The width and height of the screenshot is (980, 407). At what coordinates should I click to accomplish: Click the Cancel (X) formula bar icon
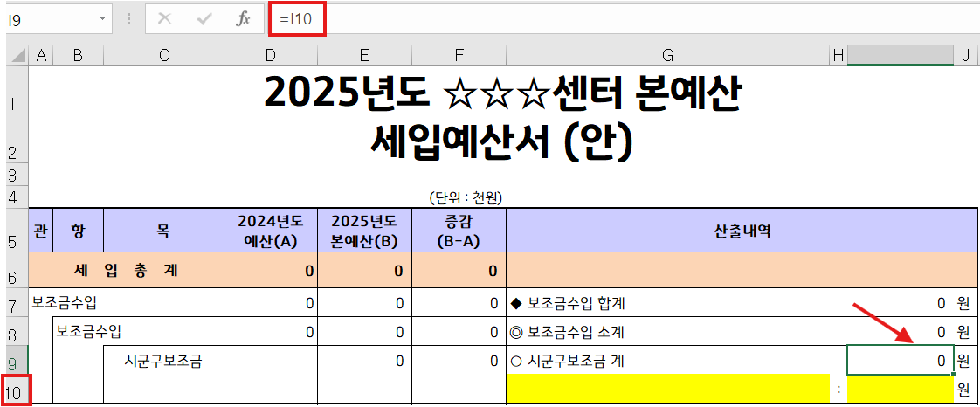click(x=165, y=19)
